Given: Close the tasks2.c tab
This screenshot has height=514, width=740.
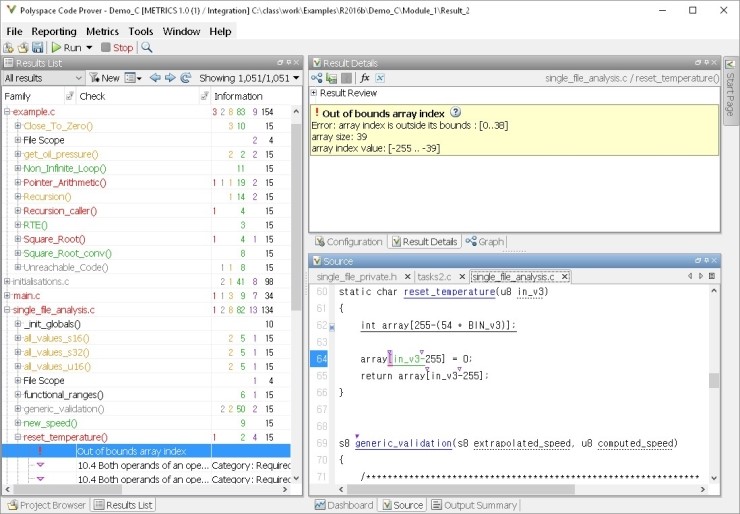Looking at the screenshot, I should 462,277.
